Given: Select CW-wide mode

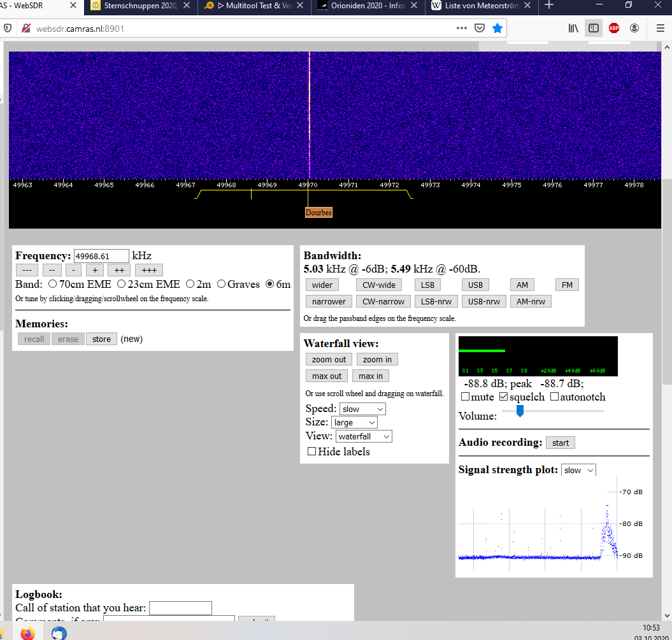Looking at the screenshot, I should [x=379, y=285].
